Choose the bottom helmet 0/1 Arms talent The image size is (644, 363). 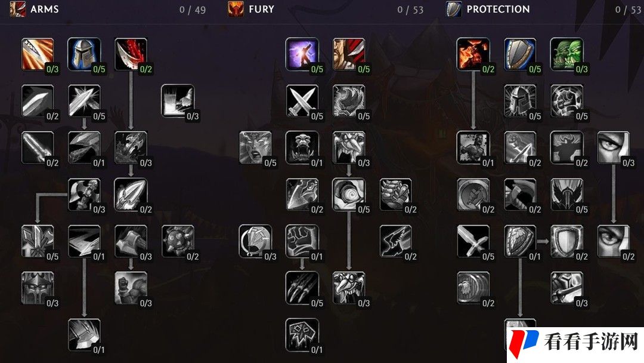pyautogui.click(x=84, y=334)
